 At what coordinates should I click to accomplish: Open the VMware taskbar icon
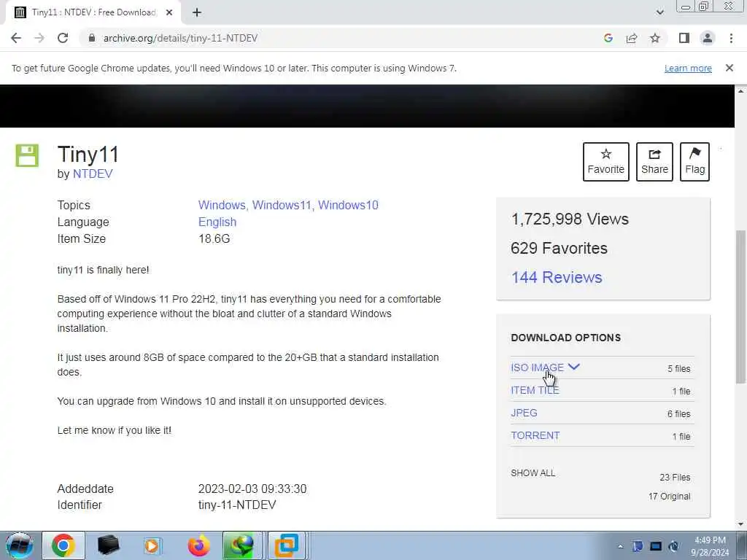[286, 545]
